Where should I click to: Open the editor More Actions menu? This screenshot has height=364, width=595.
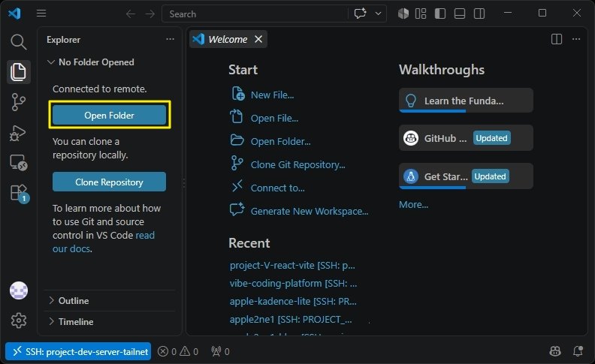point(576,39)
